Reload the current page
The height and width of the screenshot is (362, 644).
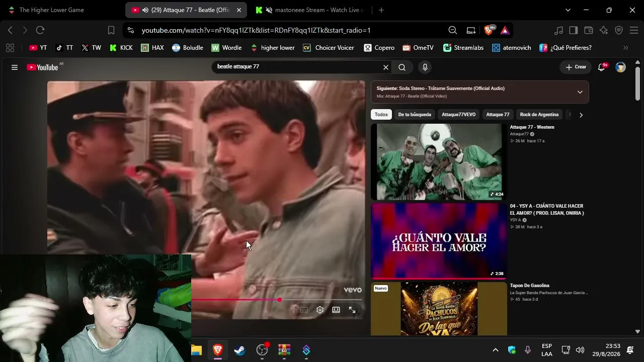tap(40, 30)
